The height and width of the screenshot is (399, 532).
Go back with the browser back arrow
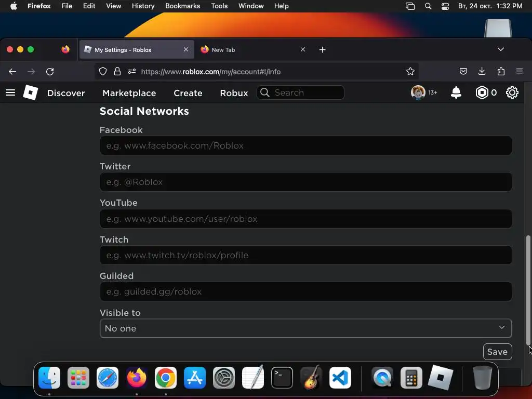coord(12,72)
